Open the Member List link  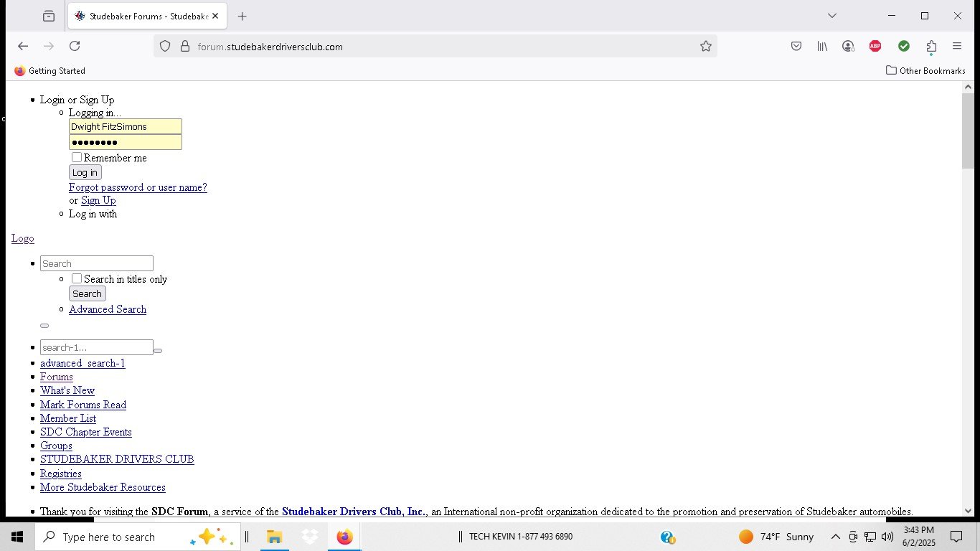(x=68, y=418)
